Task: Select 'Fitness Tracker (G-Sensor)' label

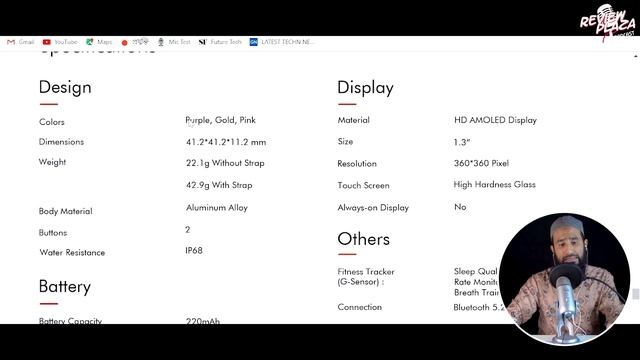Action: (x=366, y=277)
